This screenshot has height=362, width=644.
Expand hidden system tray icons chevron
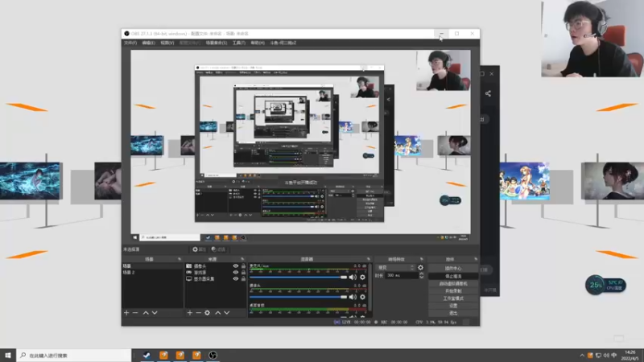582,356
